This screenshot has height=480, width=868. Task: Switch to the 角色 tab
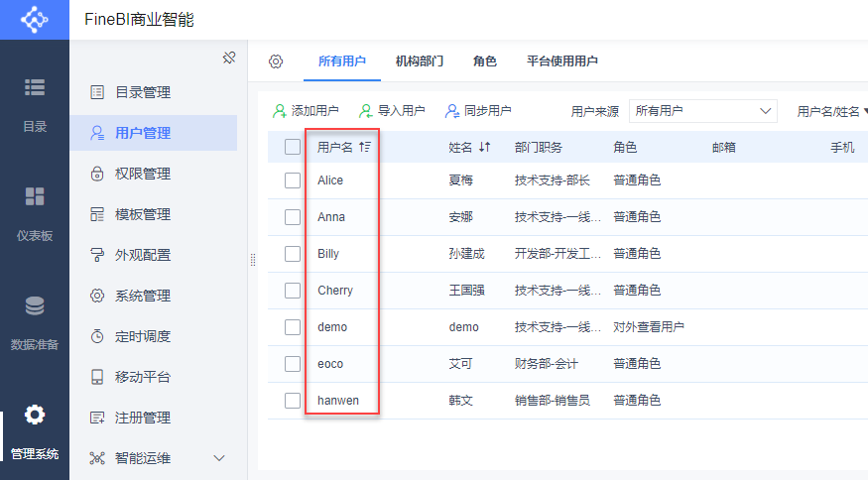coord(485,61)
